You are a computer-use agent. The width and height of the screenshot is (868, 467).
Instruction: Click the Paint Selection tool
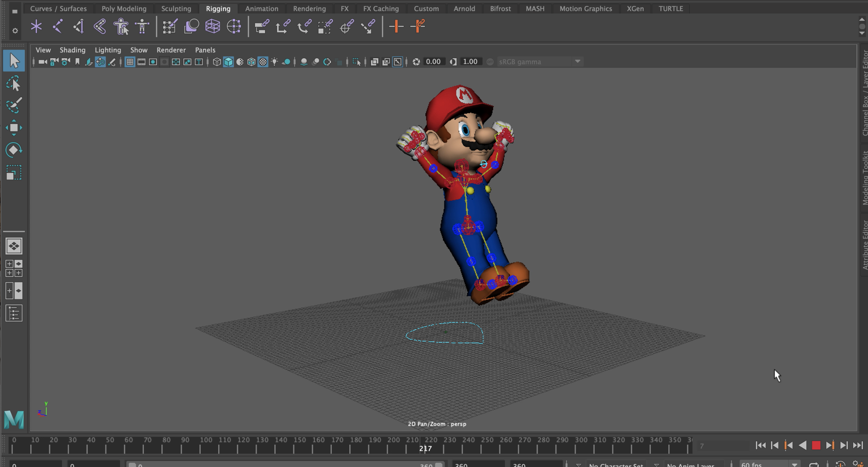click(14, 105)
